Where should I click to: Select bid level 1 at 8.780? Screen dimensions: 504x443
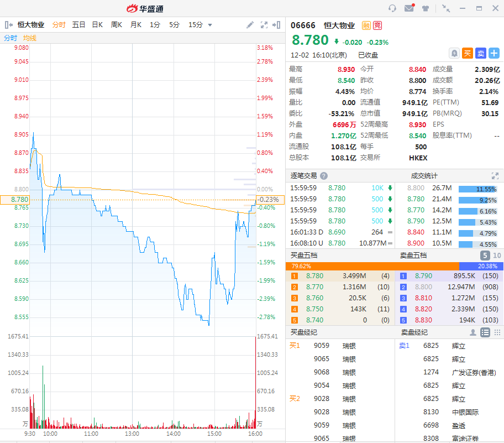tap(340, 276)
